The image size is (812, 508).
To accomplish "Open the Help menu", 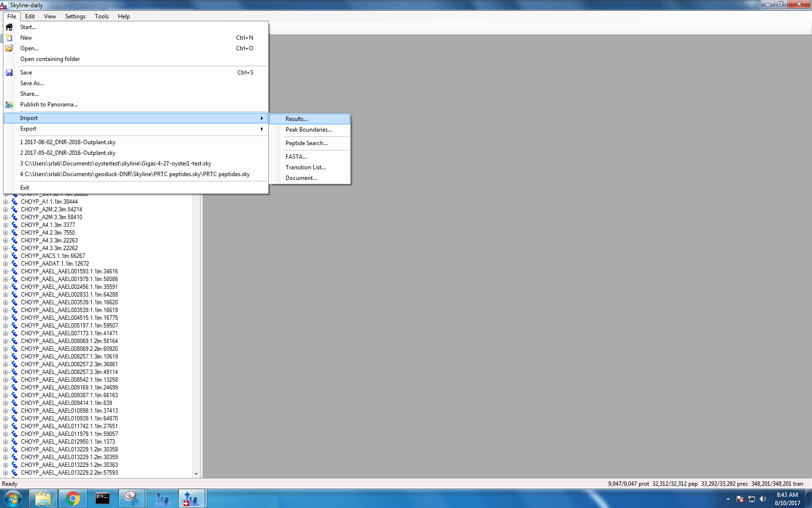I will tap(124, 16).
